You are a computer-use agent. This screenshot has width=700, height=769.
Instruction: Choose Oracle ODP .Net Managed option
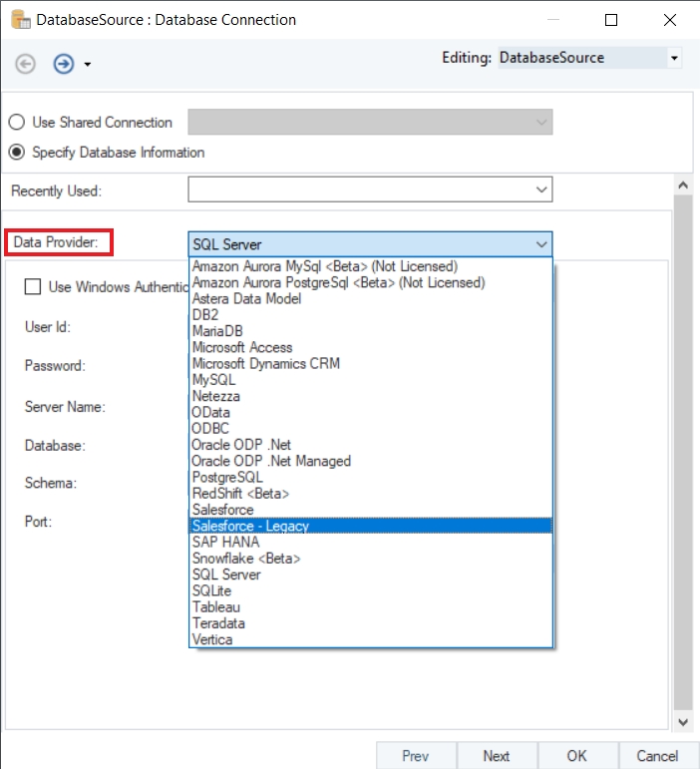[x=370, y=461]
